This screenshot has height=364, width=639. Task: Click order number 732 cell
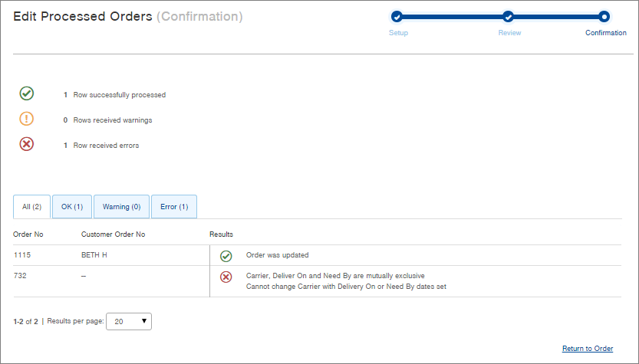coord(20,276)
